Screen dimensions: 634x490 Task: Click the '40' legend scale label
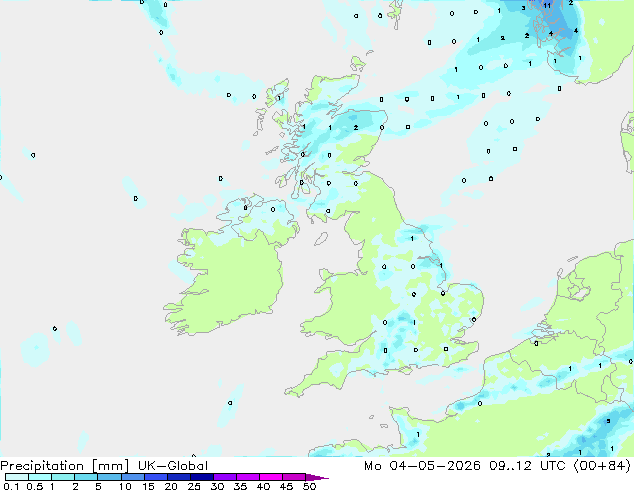click(x=263, y=486)
